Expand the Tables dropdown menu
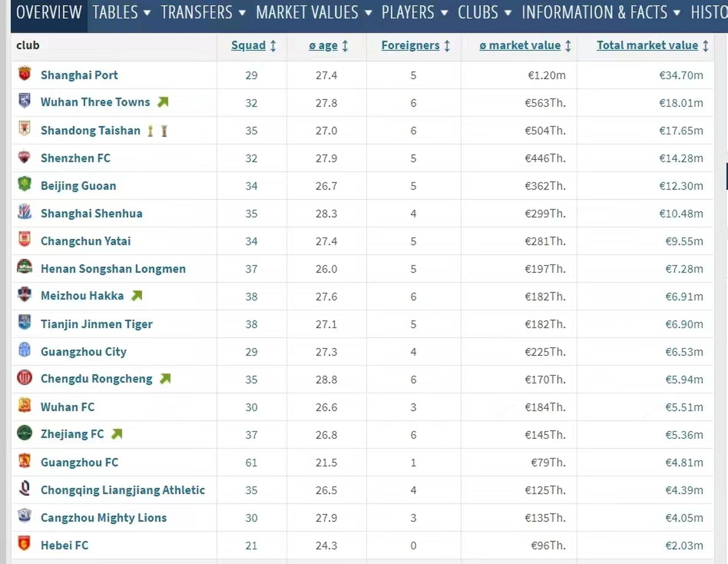 point(121,12)
